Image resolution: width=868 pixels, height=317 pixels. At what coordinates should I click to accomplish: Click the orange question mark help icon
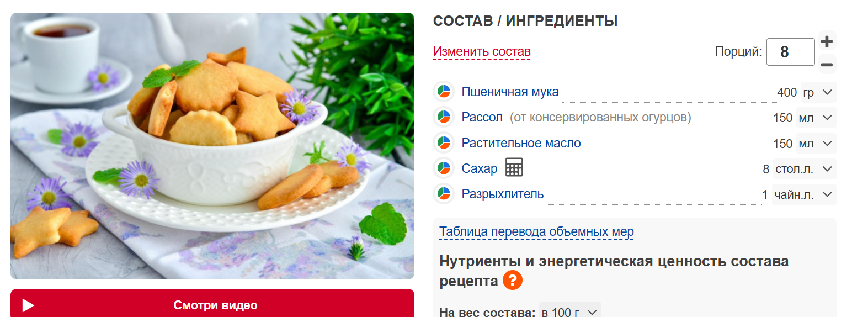512,280
